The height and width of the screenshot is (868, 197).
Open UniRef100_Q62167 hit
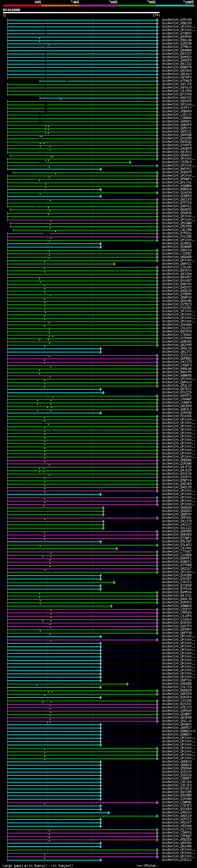(x=177, y=568)
